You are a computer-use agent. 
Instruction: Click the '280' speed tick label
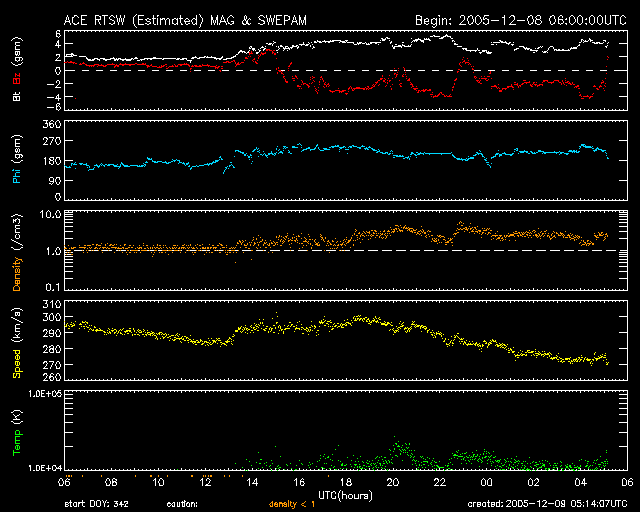tap(52, 349)
